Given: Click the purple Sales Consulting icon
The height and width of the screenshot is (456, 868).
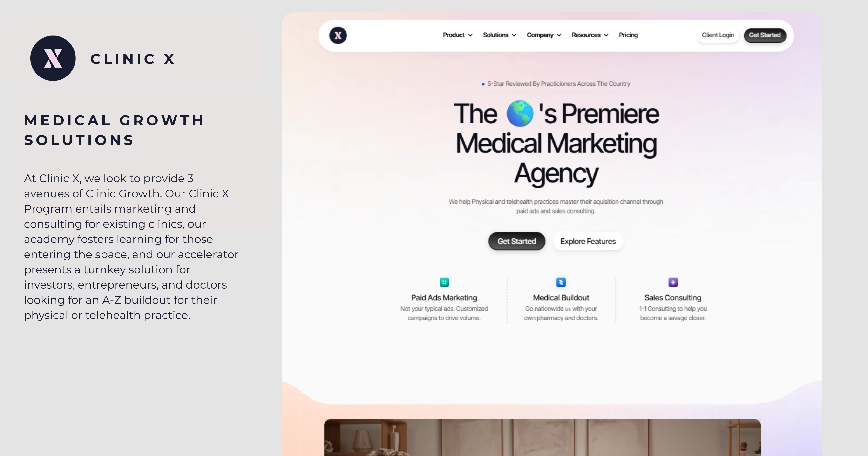Looking at the screenshot, I should tap(673, 282).
